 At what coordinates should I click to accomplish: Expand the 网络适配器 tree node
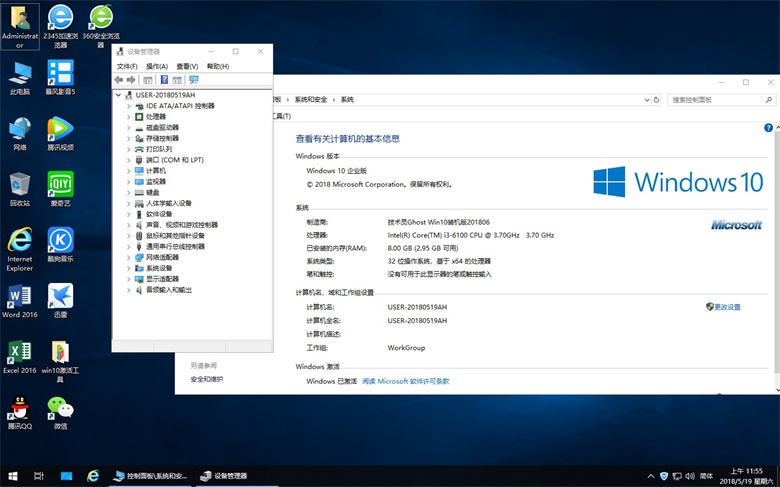click(129, 257)
